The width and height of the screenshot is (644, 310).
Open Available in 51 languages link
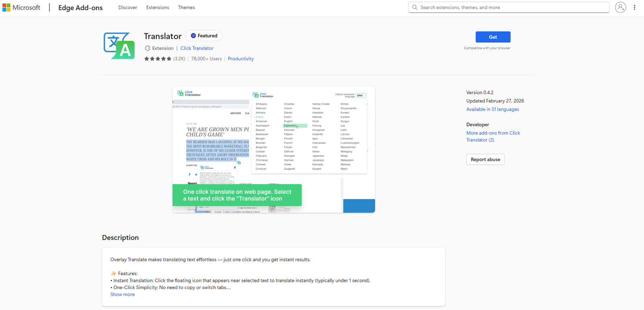pos(493,109)
